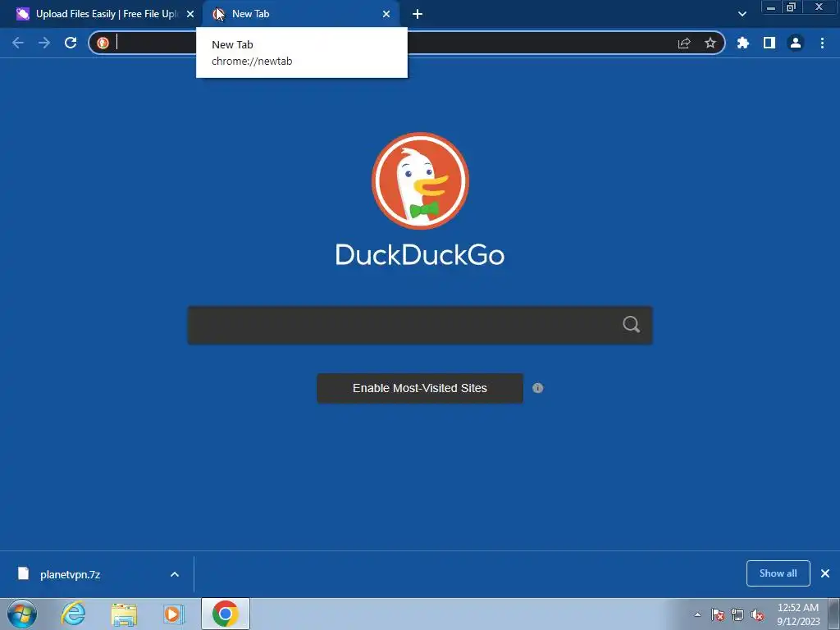Click the search magnifier in DuckDuckGo box
This screenshot has width=840, height=630.
[x=631, y=324]
